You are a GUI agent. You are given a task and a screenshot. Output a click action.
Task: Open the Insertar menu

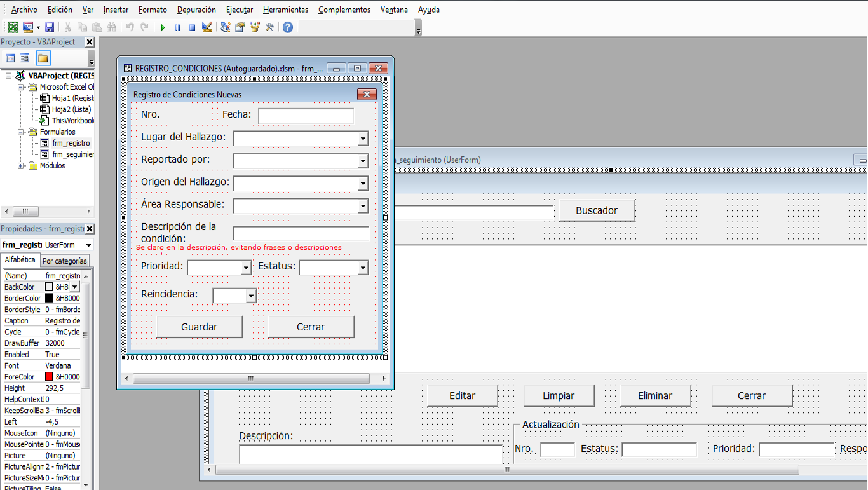pos(116,10)
